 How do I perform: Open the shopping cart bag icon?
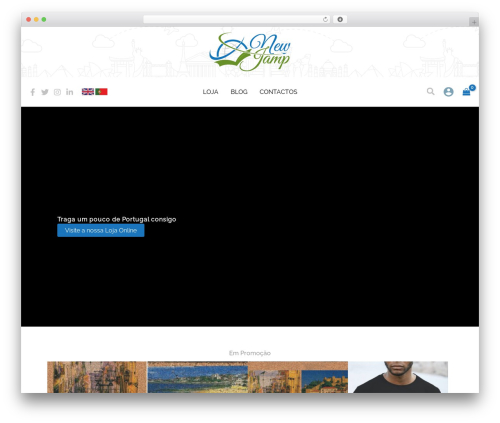click(x=467, y=92)
